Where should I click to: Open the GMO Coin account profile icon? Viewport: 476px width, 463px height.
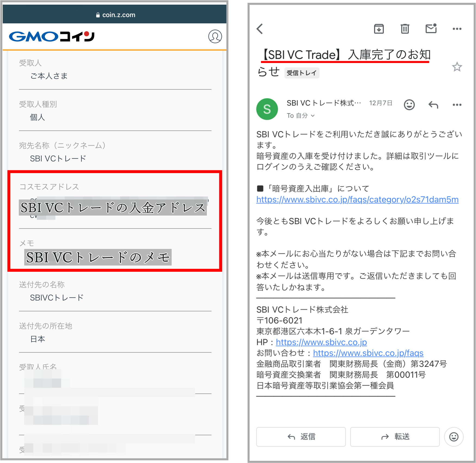(x=215, y=36)
